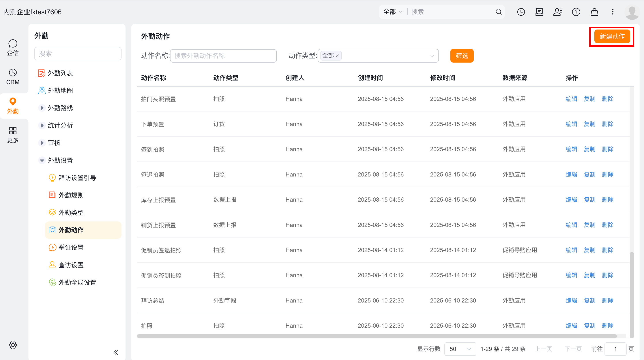Expand the 统计分析 tree node

[x=42, y=125]
